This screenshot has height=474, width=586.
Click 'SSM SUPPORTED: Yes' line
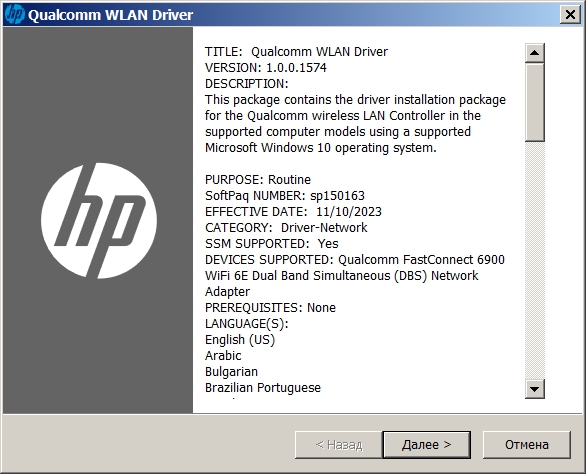(x=272, y=244)
